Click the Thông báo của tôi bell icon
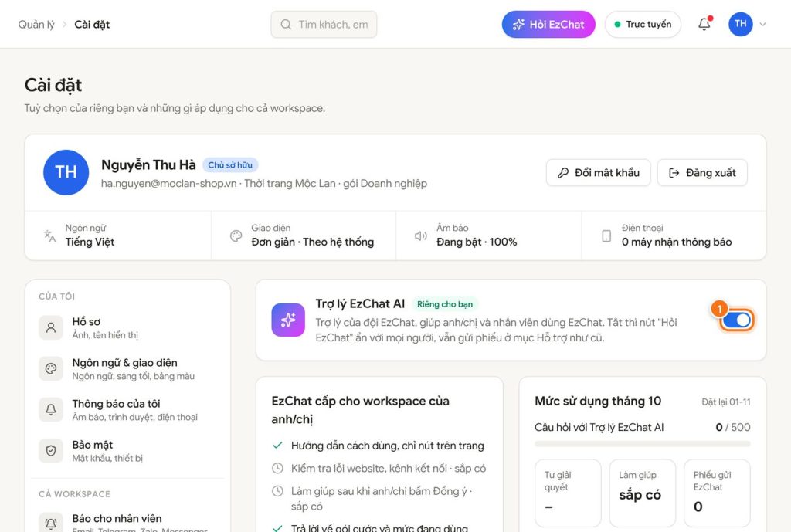 (x=51, y=409)
